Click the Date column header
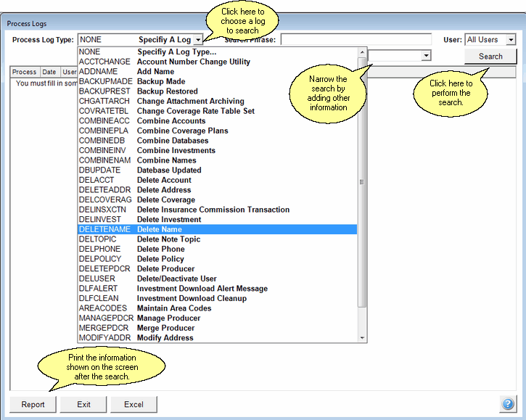This screenshot has width=526, height=420. coord(49,72)
